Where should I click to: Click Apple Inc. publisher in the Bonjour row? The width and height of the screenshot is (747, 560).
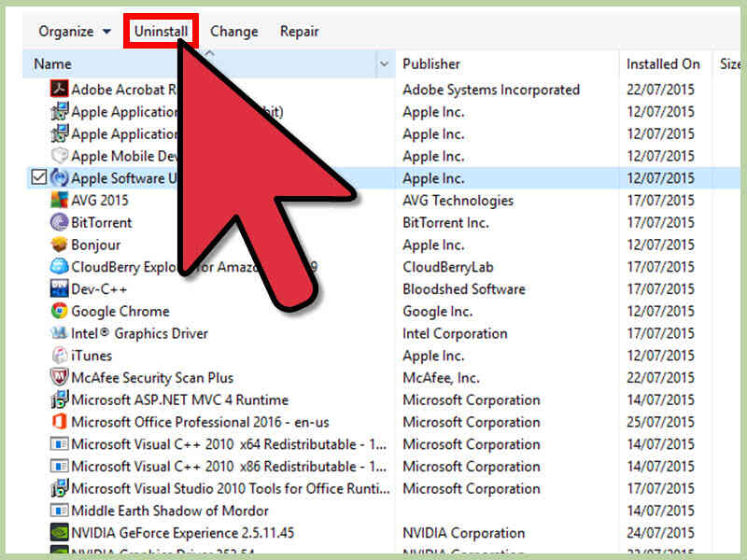click(433, 245)
